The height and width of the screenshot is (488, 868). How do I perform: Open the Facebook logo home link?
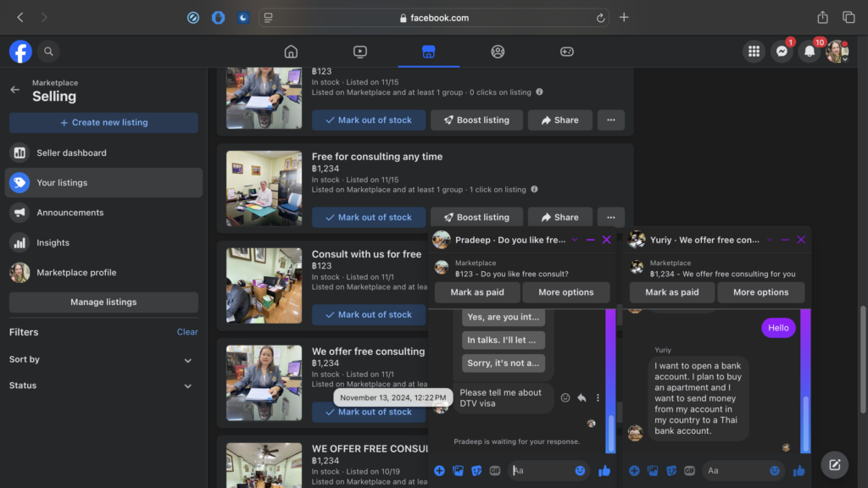pos(20,52)
